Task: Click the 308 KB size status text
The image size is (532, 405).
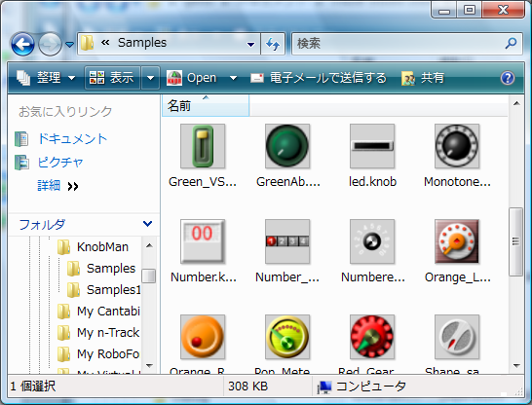Action: (248, 387)
